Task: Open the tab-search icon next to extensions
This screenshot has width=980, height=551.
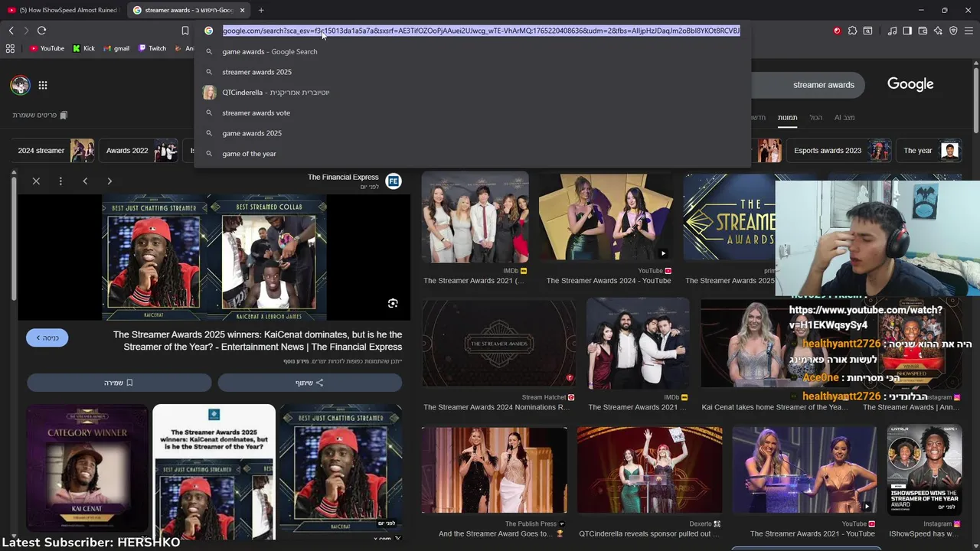Action: click(867, 31)
